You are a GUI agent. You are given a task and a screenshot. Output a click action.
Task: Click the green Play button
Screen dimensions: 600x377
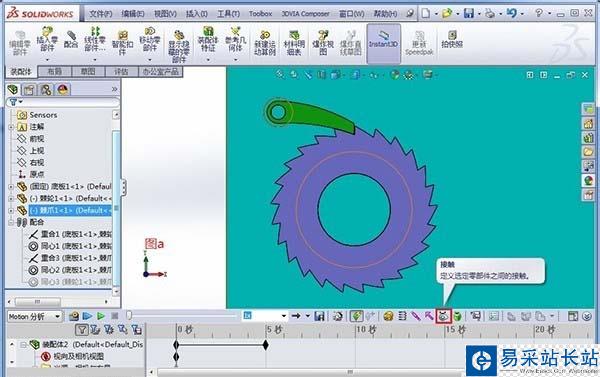[x=101, y=316]
